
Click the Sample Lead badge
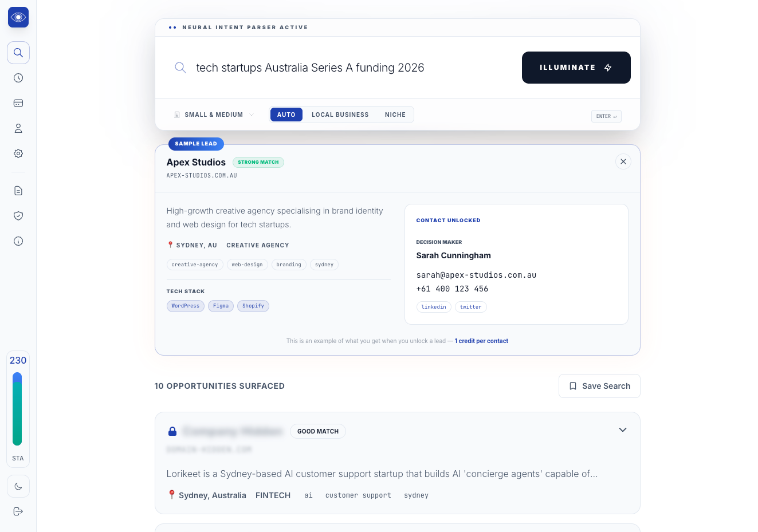(196, 144)
